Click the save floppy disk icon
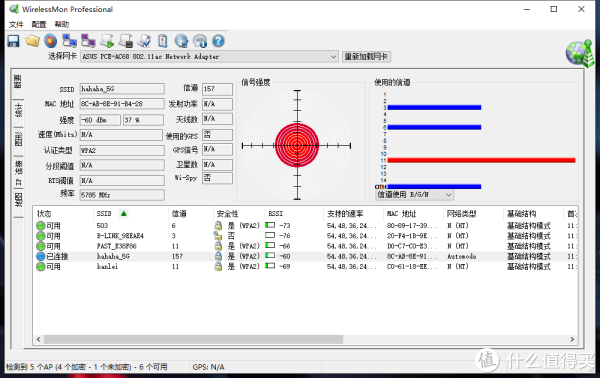Screen dimensions: 600x378 [13, 41]
